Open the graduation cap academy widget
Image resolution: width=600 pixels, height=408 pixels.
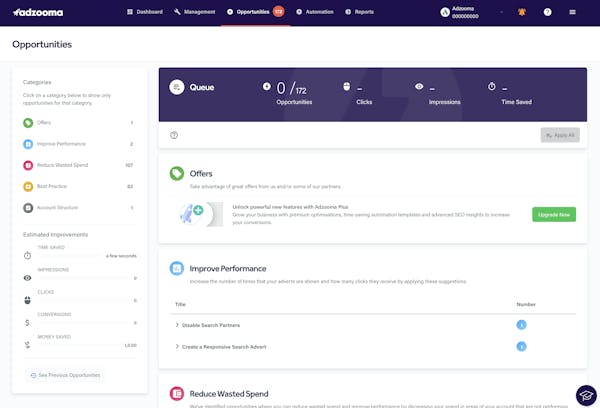coord(586,395)
